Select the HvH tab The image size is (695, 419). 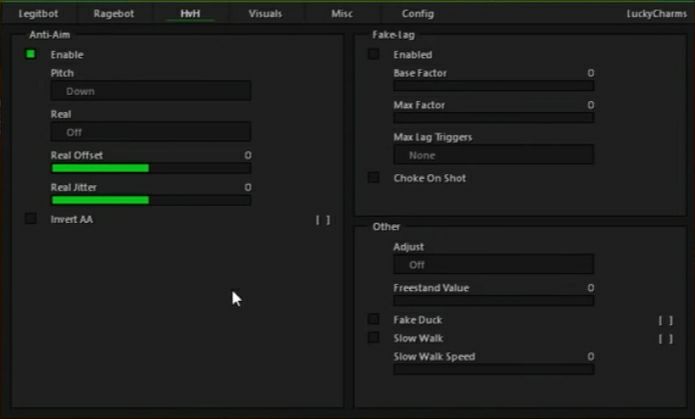pyautogui.click(x=190, y=14)
